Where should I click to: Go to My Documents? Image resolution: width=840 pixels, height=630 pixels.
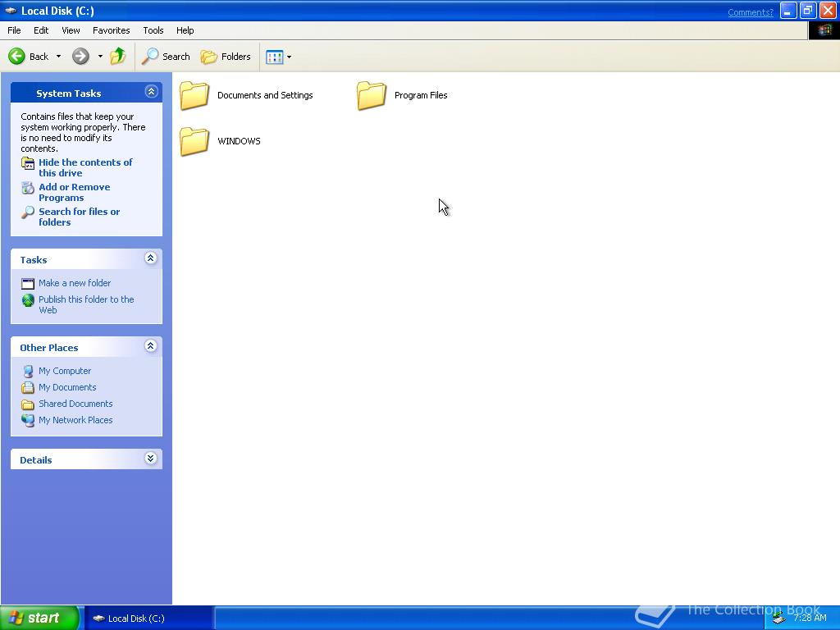[67, 387]
